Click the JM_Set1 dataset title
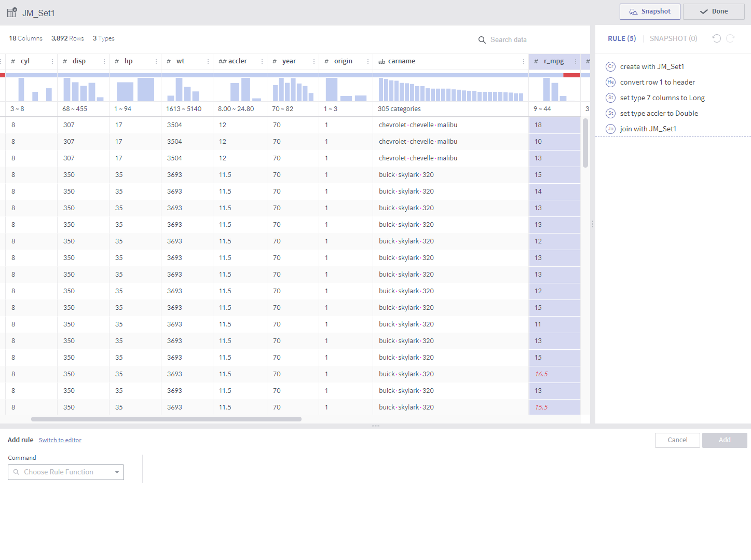Image resolution: width=751 pixels, height=560 pixels. [x=38, y=13]
